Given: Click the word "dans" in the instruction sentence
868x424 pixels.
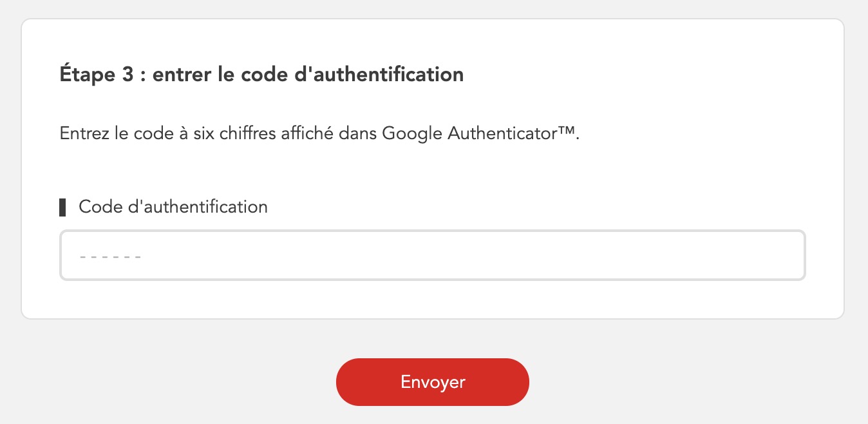Looking at the screenshot, I should (358, 133).
